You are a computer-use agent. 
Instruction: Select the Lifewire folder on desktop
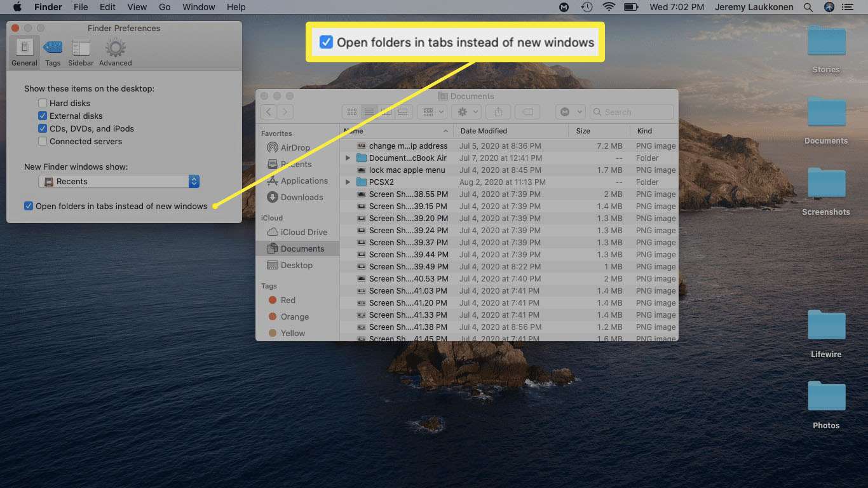coord(826,334)
